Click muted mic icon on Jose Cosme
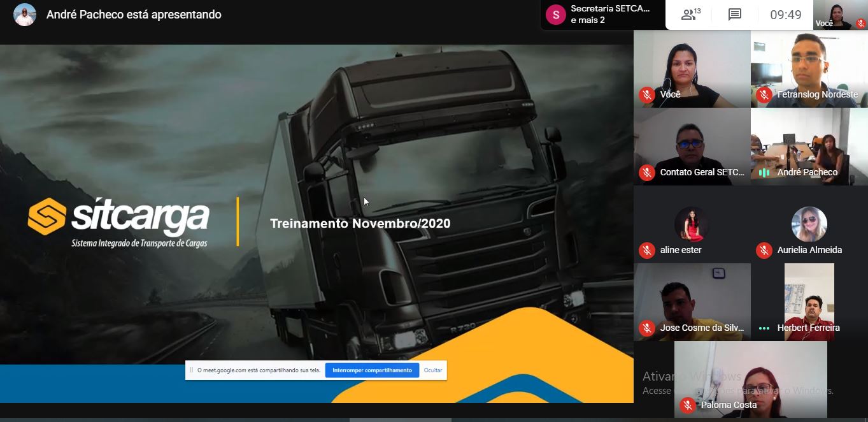This screenshot has height=422, width=868. coord(646,328)
